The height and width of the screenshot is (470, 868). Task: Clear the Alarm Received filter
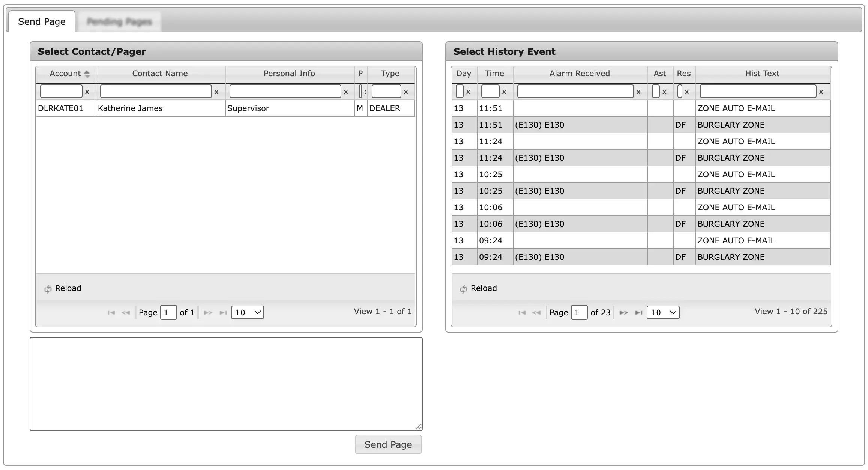(x=638, y=92)
